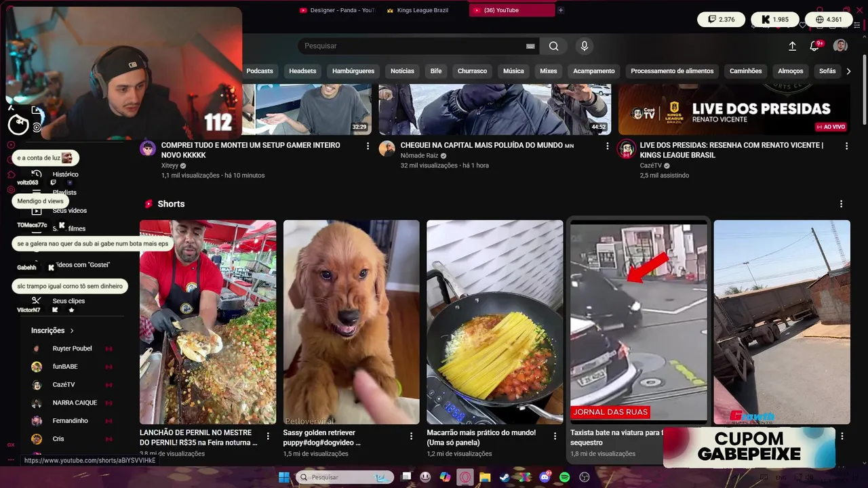Click the CazéTV channel avatar

click(x=626, y=148)
